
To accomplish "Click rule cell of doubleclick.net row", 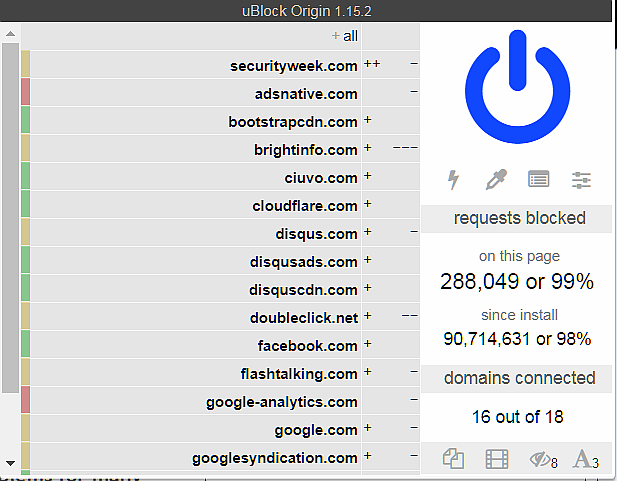I will pyautogui.click(x=391, y=316).
